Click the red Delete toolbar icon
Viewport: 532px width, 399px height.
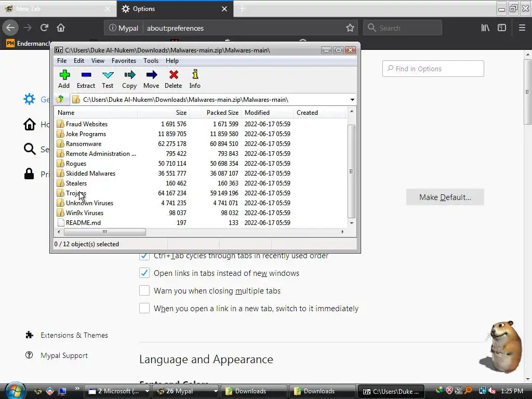[x=174, y=79]
